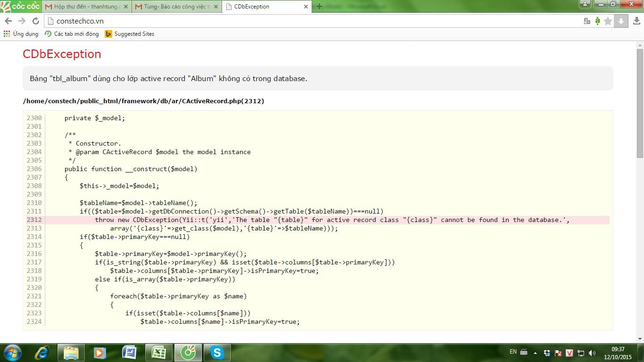Open 'Suggested Sites' bookmark
Screen dimensions: 644x362
(x=130, y=34)
